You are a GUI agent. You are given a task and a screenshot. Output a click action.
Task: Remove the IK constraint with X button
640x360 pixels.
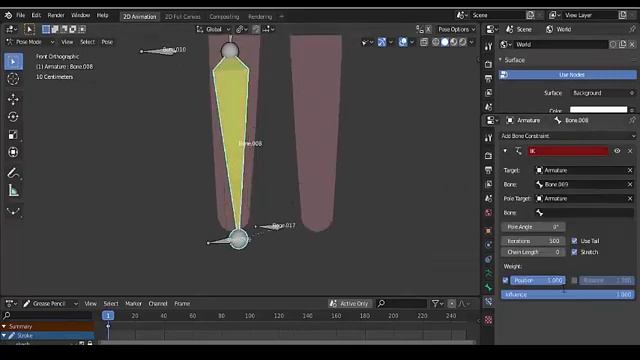point(630,151)
